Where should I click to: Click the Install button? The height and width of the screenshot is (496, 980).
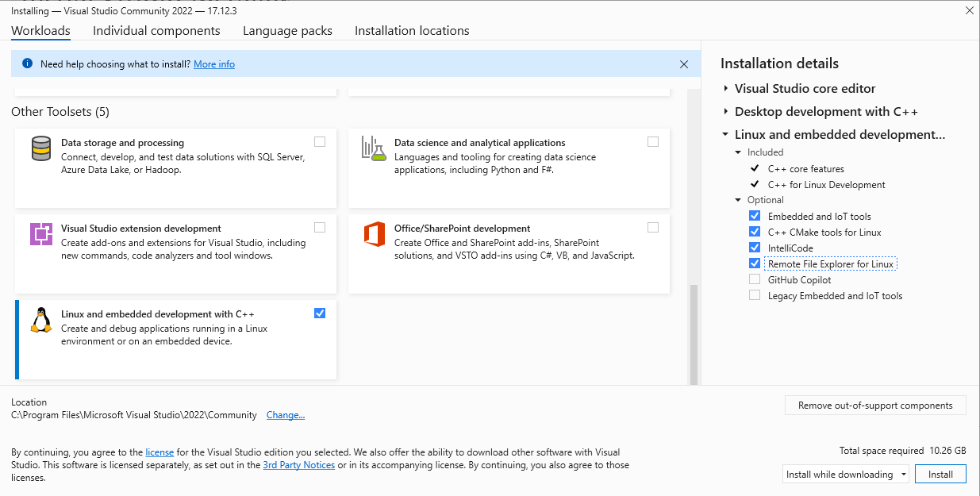tap(940, 475)
